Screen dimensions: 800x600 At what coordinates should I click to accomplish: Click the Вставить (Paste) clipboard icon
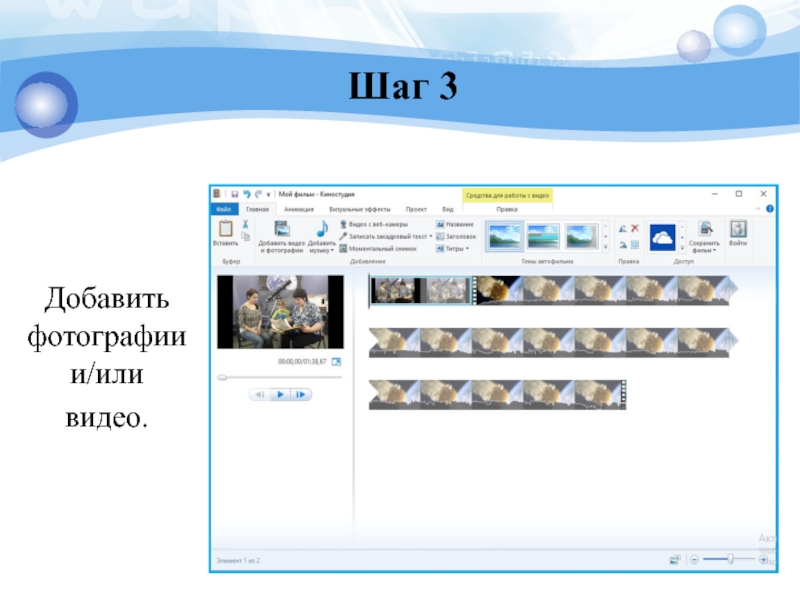(226, 229)
